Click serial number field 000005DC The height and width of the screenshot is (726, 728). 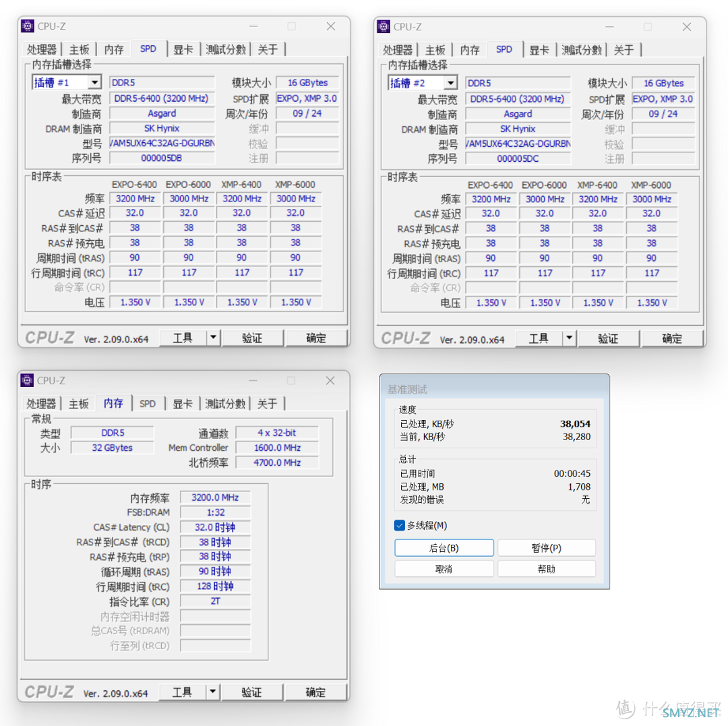click(518, 158)
